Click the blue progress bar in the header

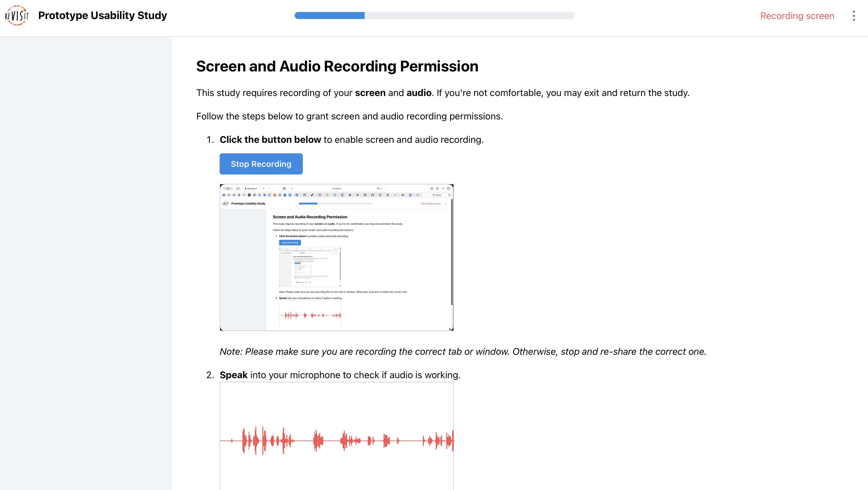click(x=329, y=16)
